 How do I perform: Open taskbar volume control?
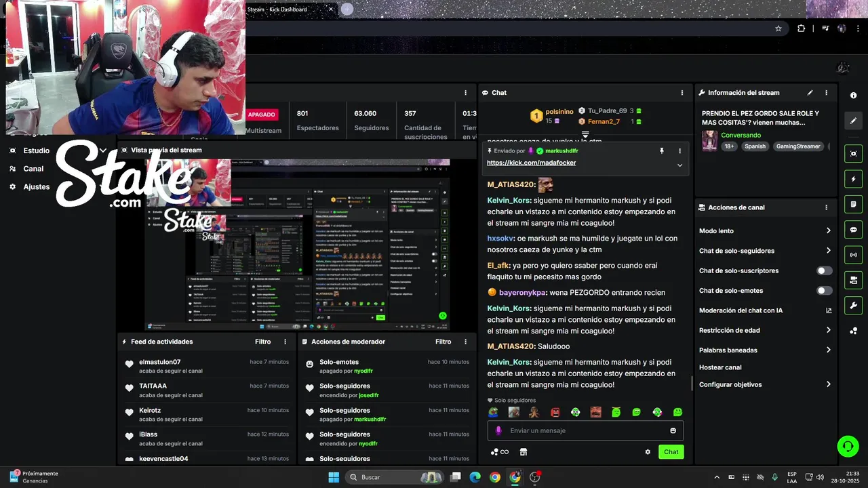coord(820,477)
